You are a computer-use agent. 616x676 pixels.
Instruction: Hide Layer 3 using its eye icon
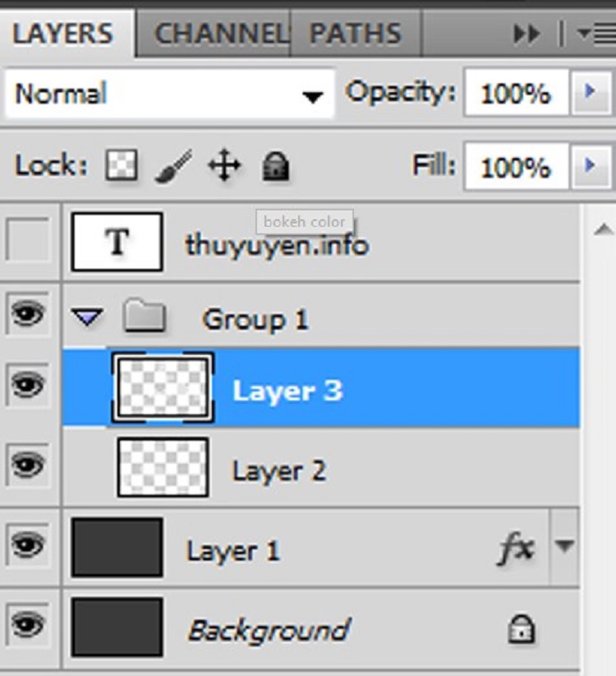[x=28, y=384]
